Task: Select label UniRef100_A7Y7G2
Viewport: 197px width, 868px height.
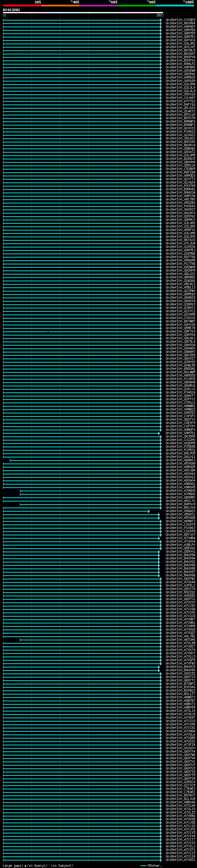Action: (x=180, y=101)
